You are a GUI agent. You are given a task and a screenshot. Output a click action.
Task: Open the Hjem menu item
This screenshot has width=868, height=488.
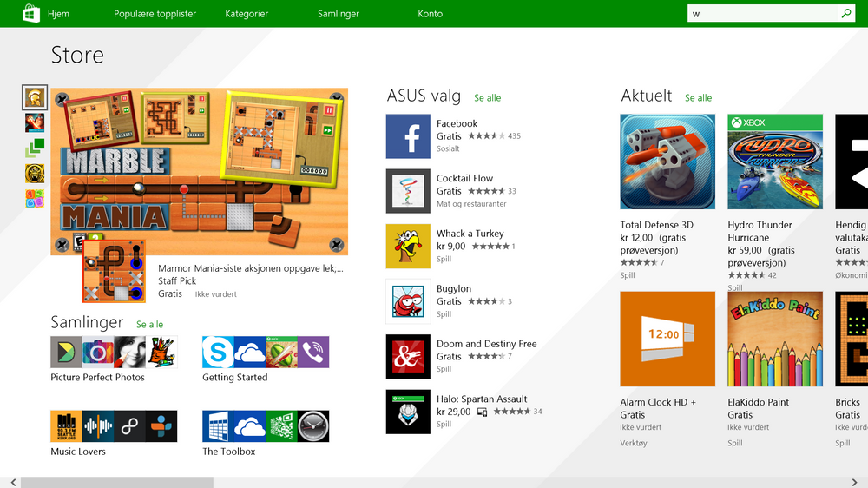pyautogui.click(x=58, y=14)
